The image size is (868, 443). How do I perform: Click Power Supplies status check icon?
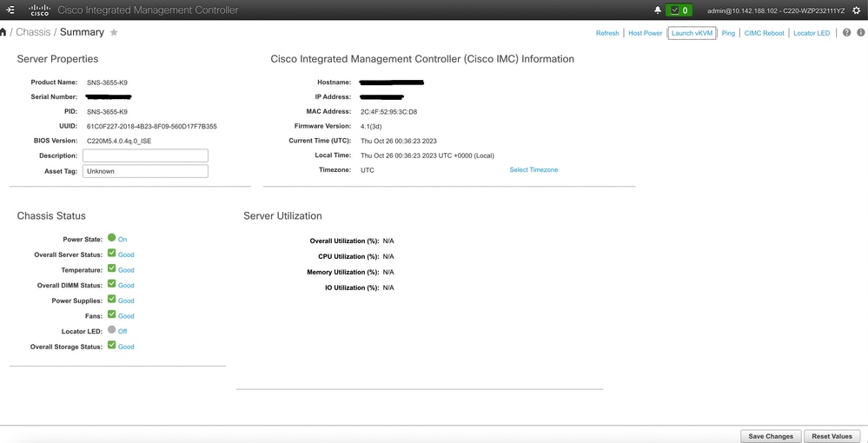[112, 299]
